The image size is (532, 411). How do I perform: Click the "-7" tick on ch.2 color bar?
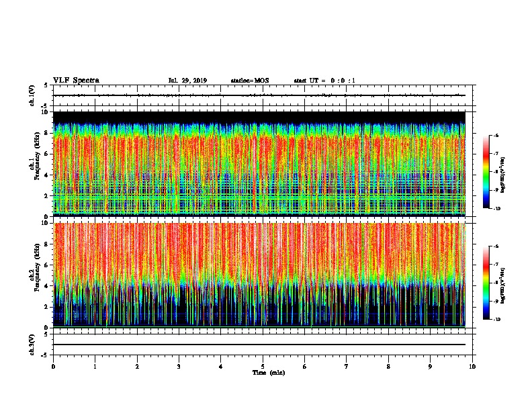[x=496, y=265]
